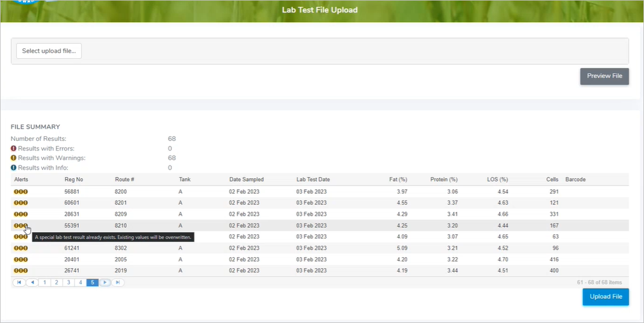
Task: Click the blue Upload File button
Action: [x=605, y=296]
